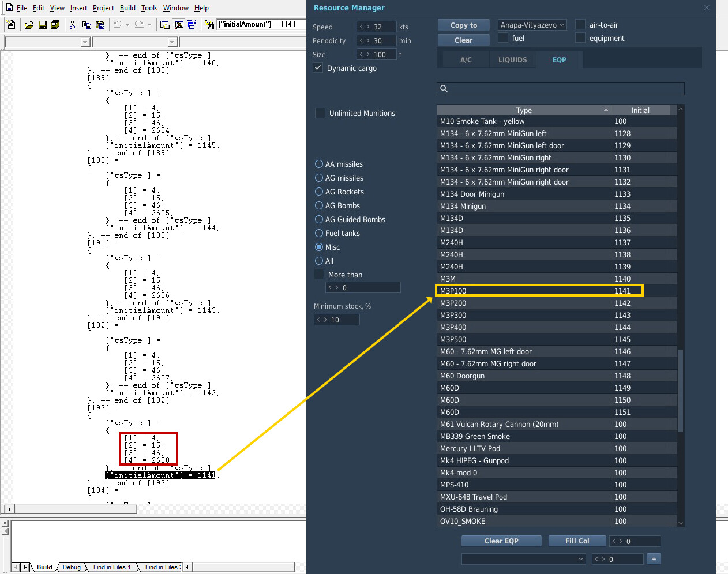Switch to the LIQUIDS tab

pyautogui.click(x=512, y=60)
